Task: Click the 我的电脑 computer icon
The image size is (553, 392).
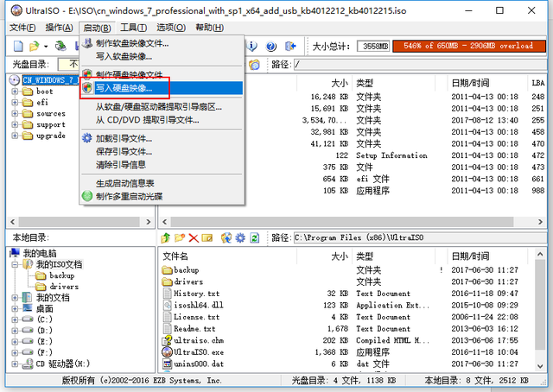Action: tap(15, 253)
